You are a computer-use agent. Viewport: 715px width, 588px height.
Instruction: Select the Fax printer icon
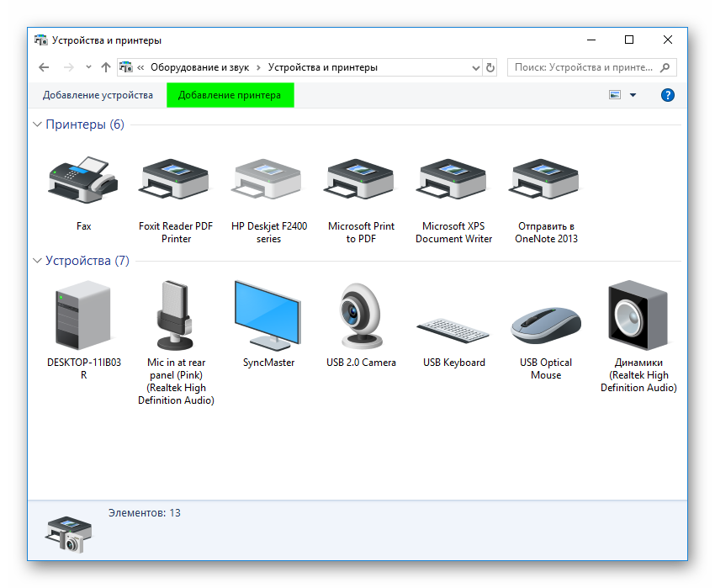(83, 179)
